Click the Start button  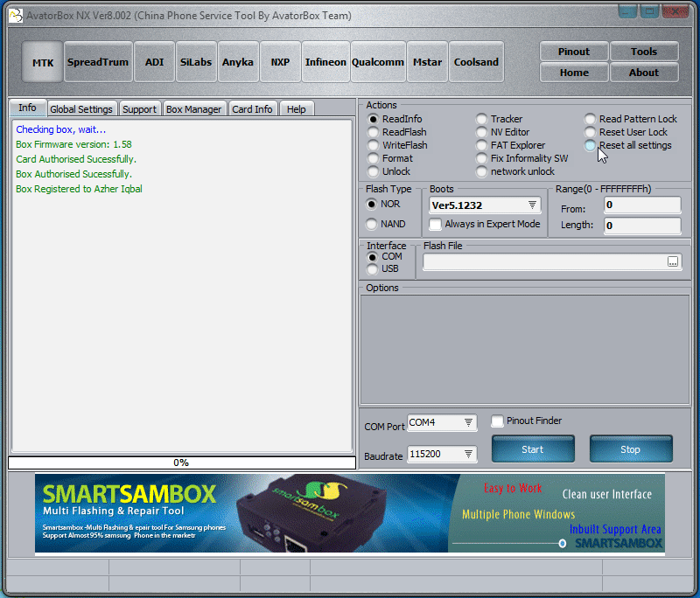pyautogui.click(x=533, y=449)
